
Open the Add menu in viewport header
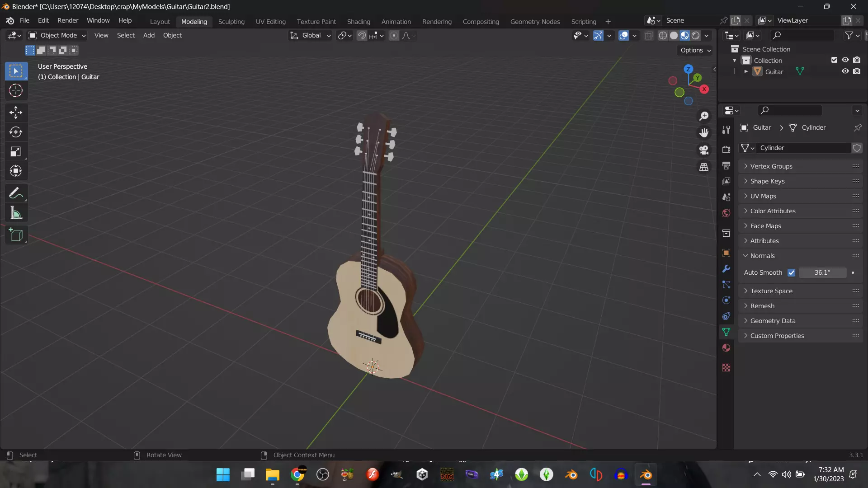point(149,35)
